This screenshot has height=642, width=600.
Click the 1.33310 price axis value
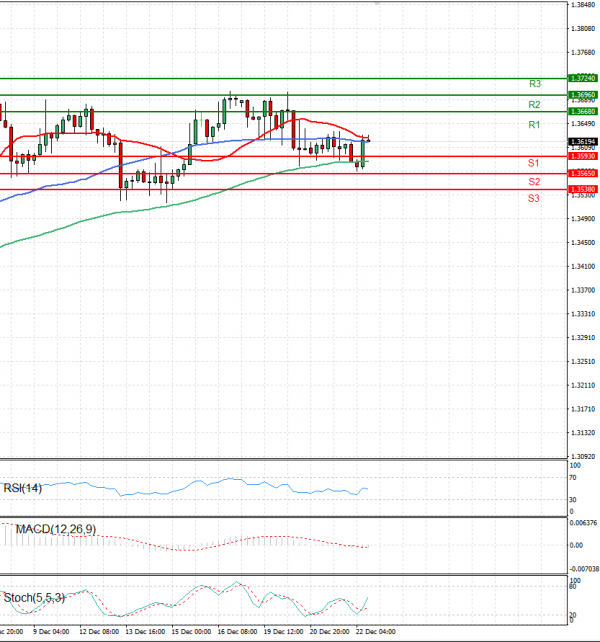click(x=583, y=314)
